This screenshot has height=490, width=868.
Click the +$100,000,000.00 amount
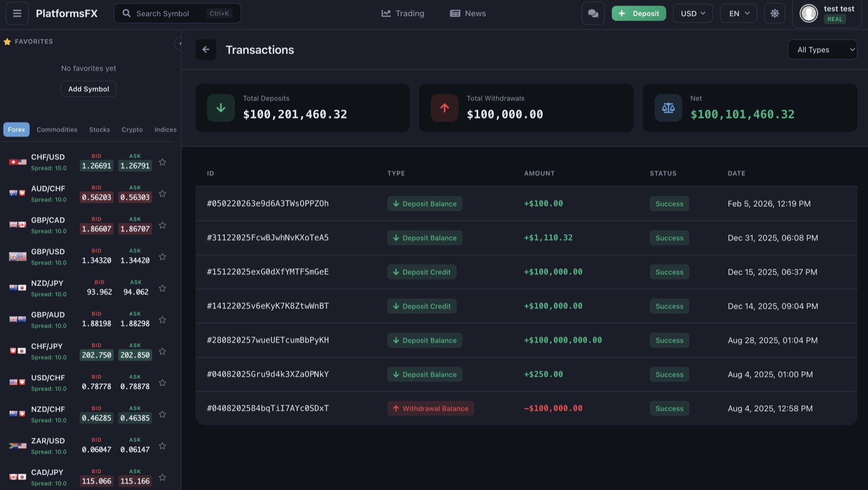point(563,340)
